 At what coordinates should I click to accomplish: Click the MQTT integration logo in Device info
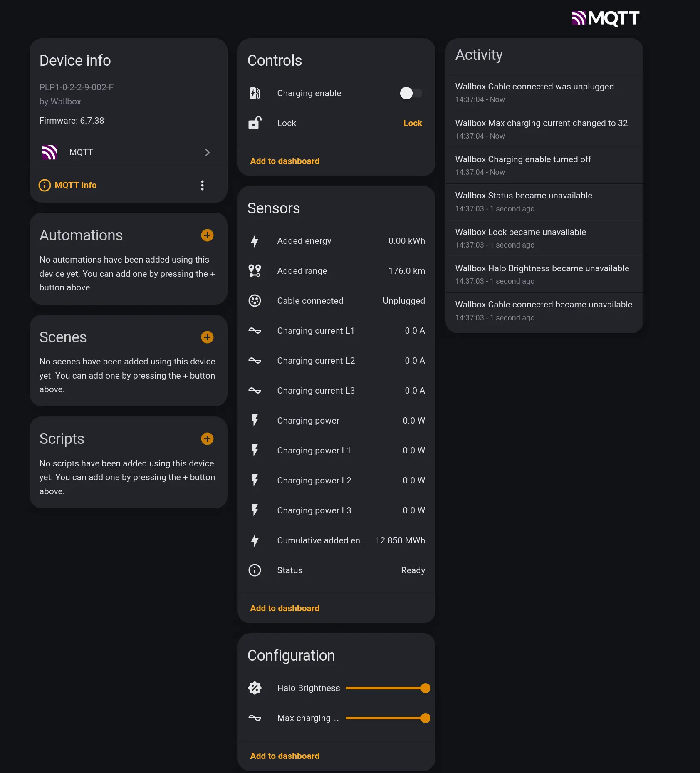click(x=49, y=152)
